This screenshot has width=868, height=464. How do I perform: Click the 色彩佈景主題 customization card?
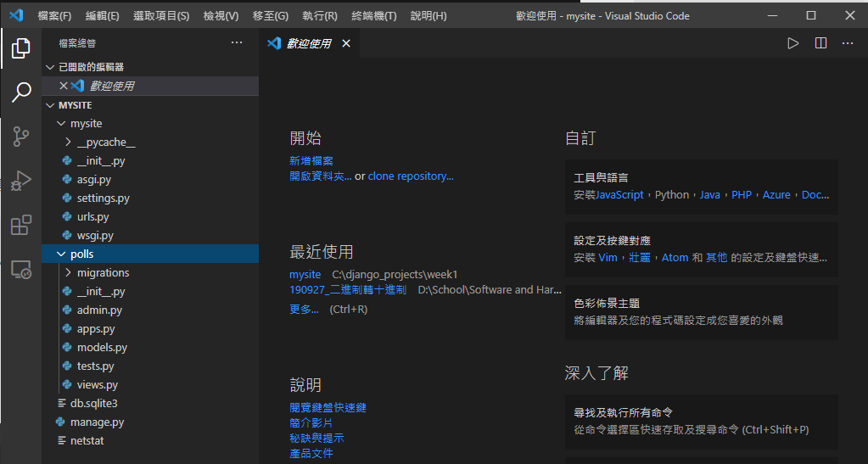click(x=701, y=311)
